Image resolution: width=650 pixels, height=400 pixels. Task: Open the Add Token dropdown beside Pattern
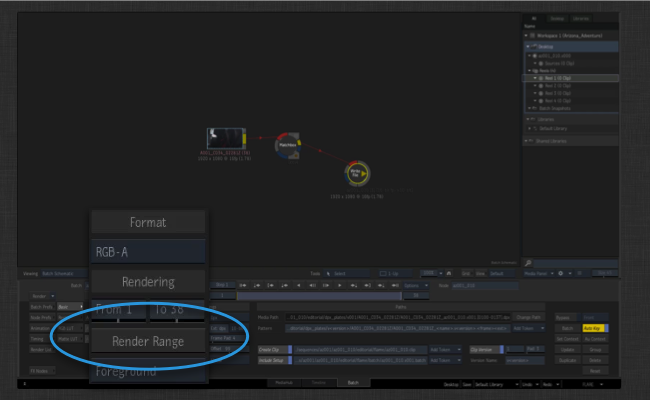click(529, 328)
